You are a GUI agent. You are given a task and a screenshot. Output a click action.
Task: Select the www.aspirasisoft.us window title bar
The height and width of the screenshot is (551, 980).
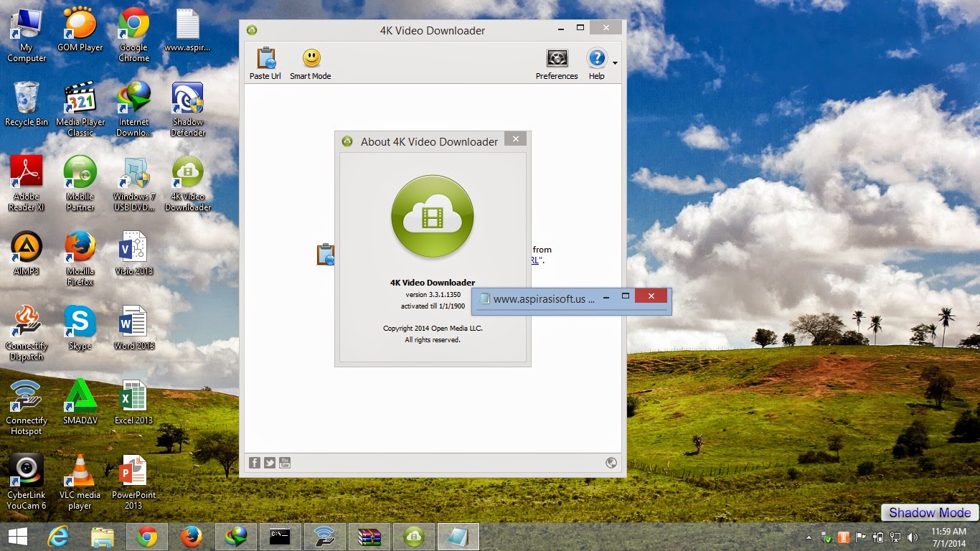click(x=542, y=297)
